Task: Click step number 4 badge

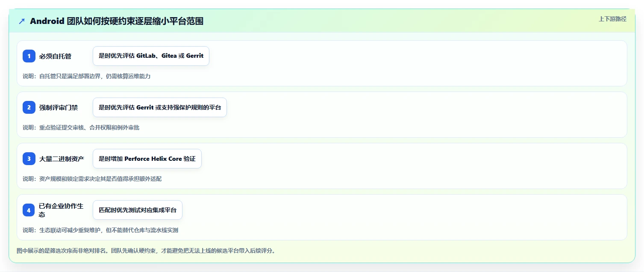Action: coord(29,210)
